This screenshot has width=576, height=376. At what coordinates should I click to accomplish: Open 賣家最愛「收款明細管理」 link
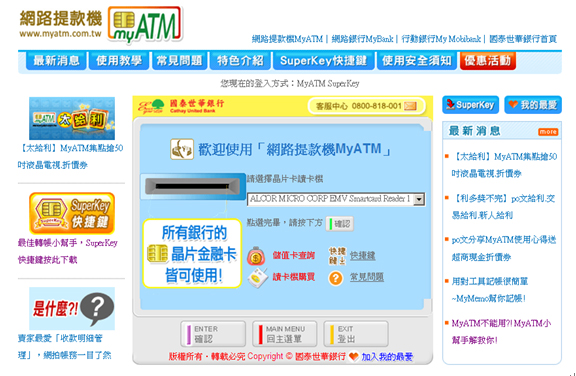[x=65, y=347]
